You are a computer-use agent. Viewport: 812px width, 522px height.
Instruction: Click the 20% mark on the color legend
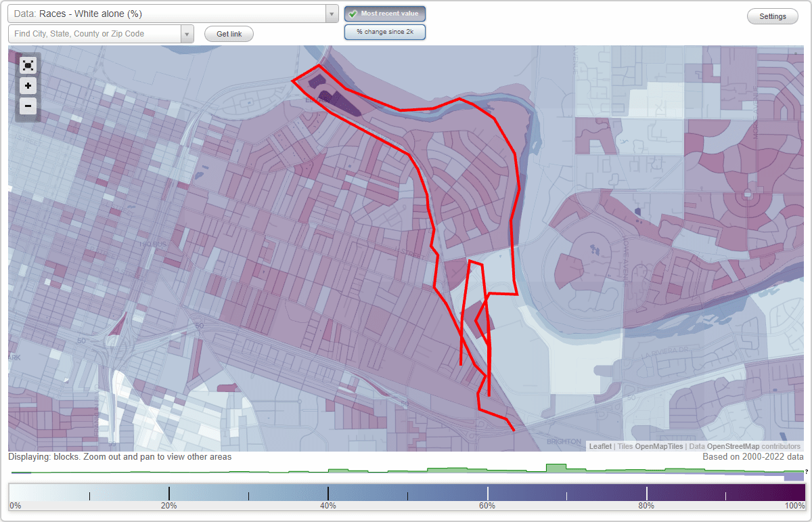(168, 494)
